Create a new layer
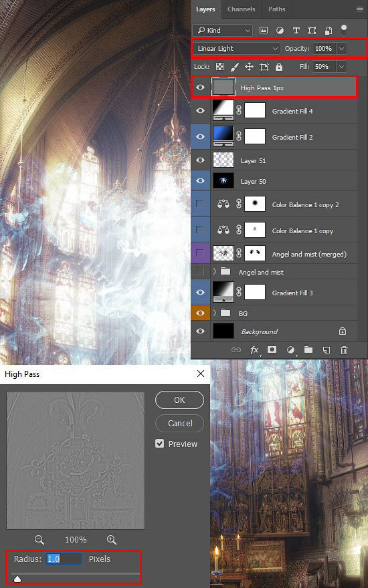This screenshot has height=588, width=368. [x=327, y=350]
